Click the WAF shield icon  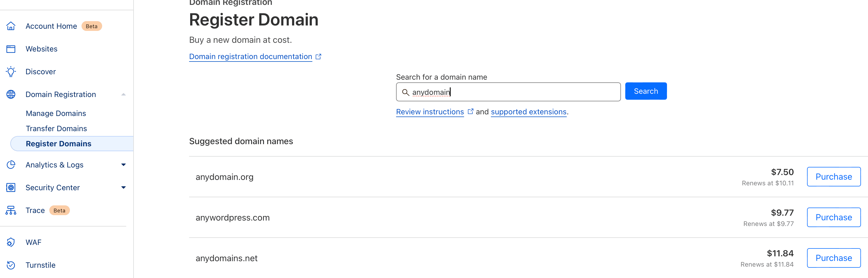point(11,242)
